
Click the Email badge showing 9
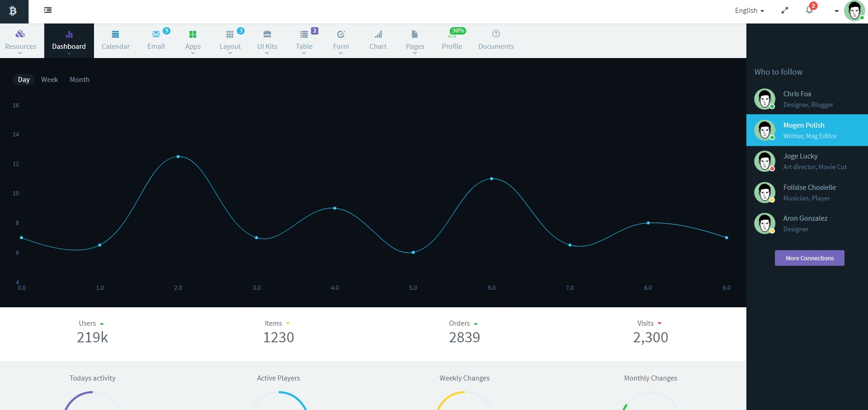coord(167,31)
